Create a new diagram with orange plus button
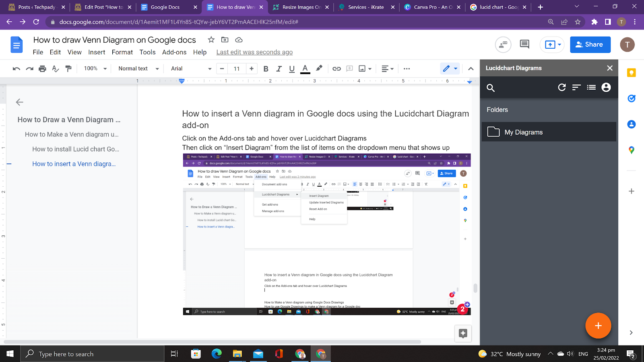 (598, 326)
